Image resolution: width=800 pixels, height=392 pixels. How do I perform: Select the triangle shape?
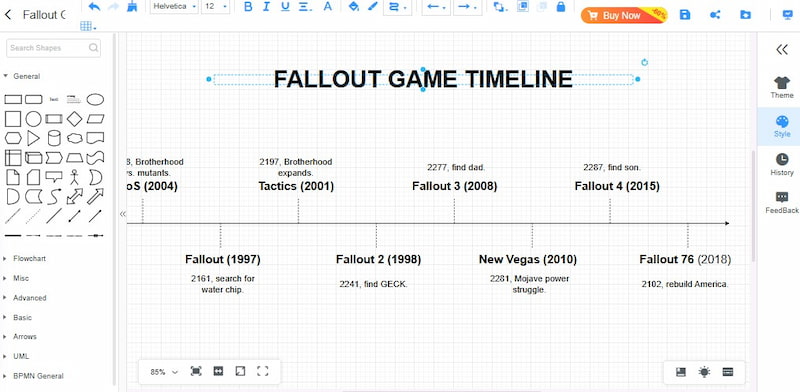34,138
